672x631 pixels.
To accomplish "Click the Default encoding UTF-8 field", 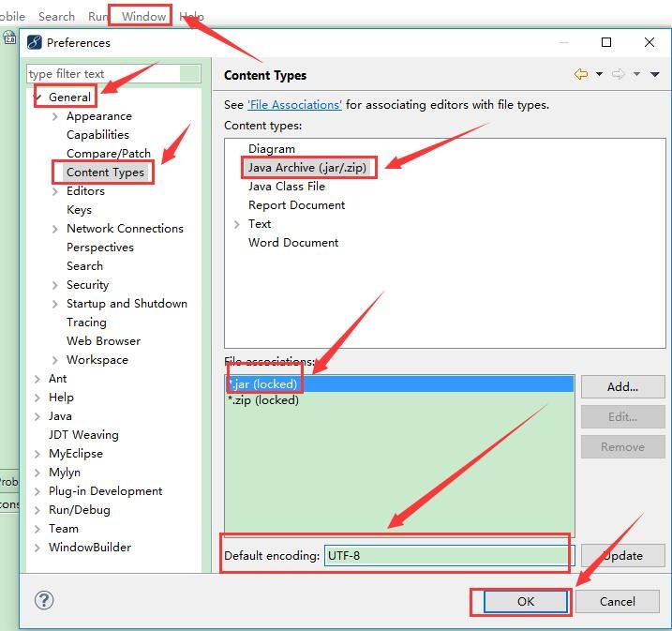I will pyautogui.click(x=449, y=556).
